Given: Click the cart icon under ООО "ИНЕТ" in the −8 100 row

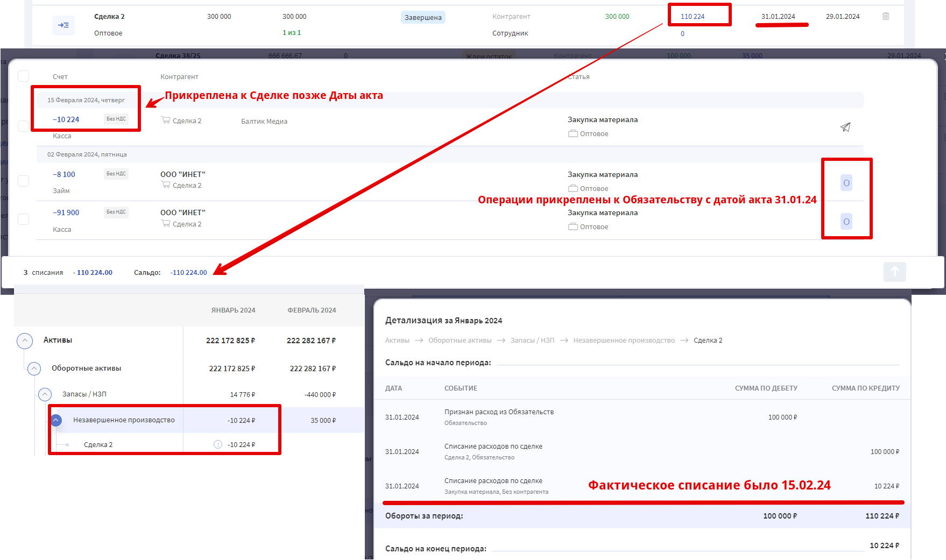Looking at the screenshot, I should [x=166, y=185].
